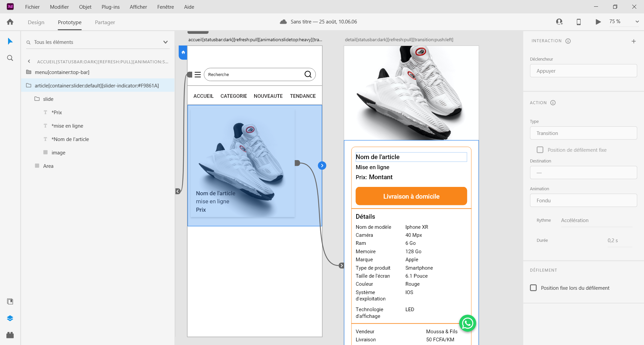Click the Action info icon
Screen dimensions: 644x345
[x=553, y=103]
